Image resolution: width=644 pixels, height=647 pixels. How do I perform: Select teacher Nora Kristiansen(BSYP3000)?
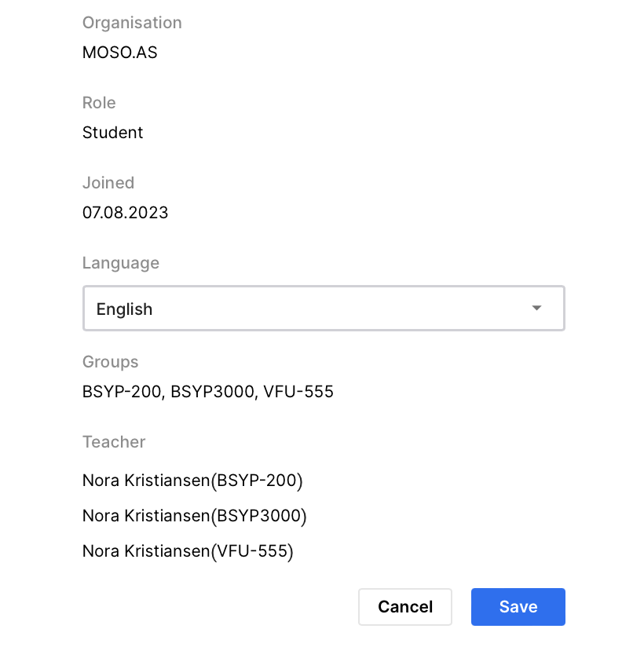(194, 516)
